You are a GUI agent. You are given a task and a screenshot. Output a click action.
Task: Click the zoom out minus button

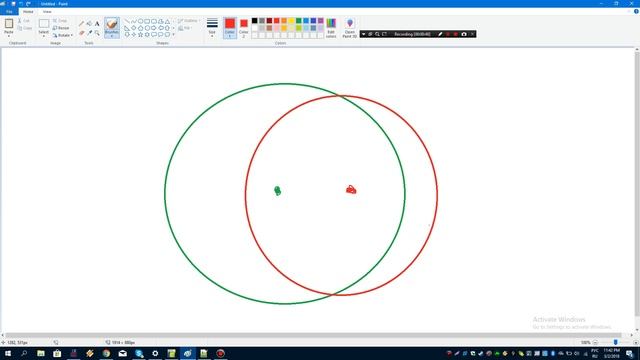[595, 342]
